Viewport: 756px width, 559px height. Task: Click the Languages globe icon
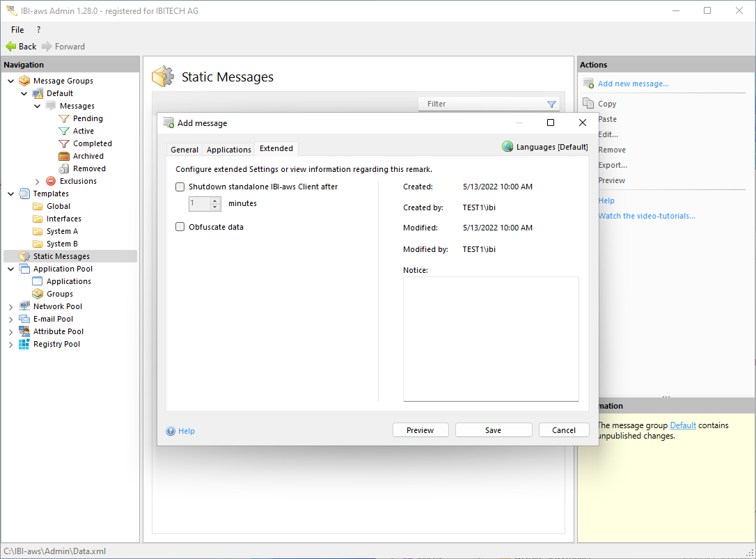point(507,147)
